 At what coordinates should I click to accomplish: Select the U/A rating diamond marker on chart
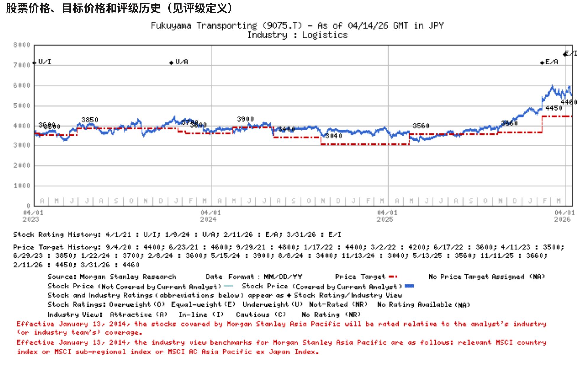(x=171, y=63)
